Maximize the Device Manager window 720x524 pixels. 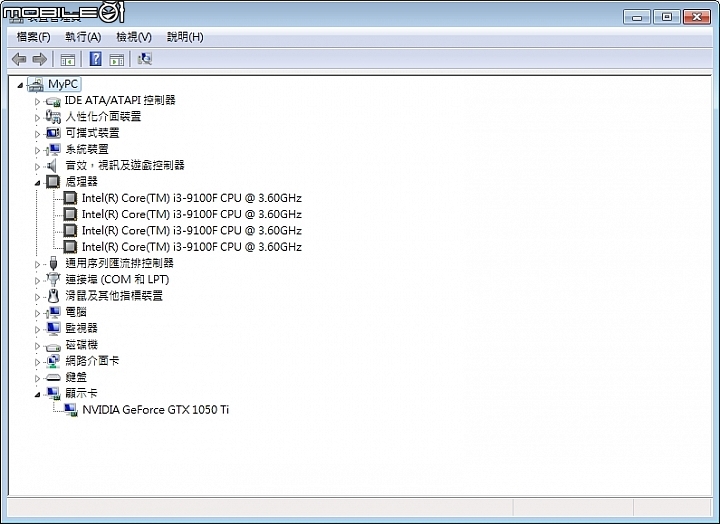667,17
